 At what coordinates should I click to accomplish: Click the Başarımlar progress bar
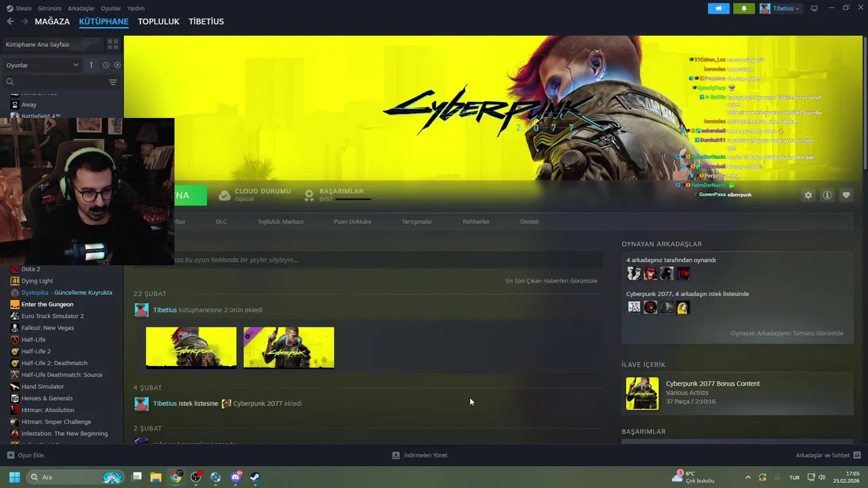353,199
